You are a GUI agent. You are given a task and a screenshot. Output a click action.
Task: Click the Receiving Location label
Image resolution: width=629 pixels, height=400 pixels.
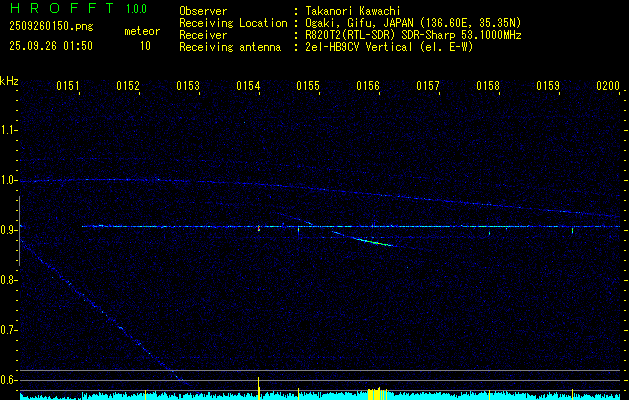point(233,23)
